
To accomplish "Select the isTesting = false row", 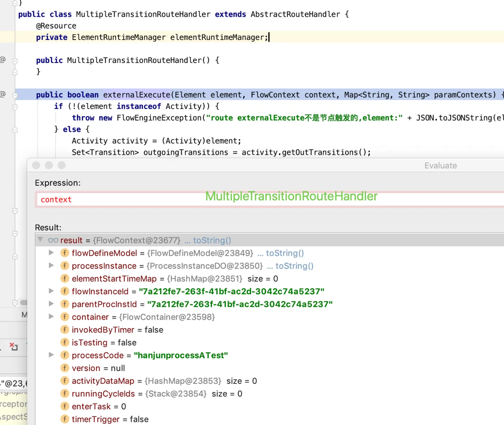I will click(270, 342).
